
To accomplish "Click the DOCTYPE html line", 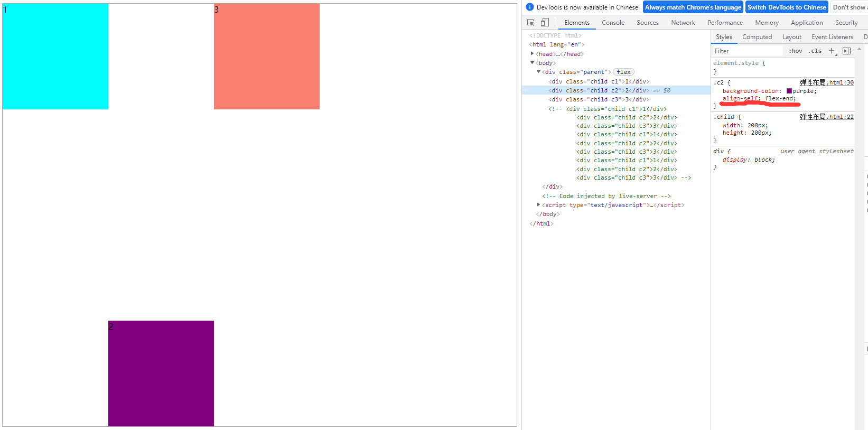I will 555,35.
